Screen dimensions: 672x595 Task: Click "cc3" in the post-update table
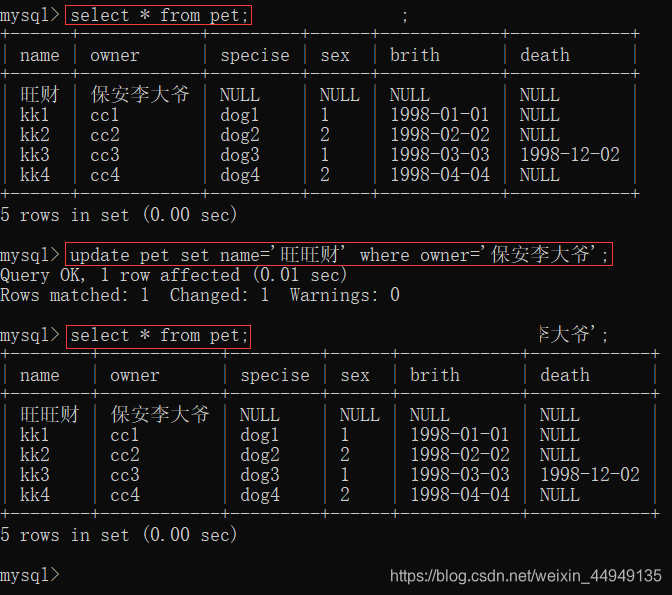[x=125, y=475]
